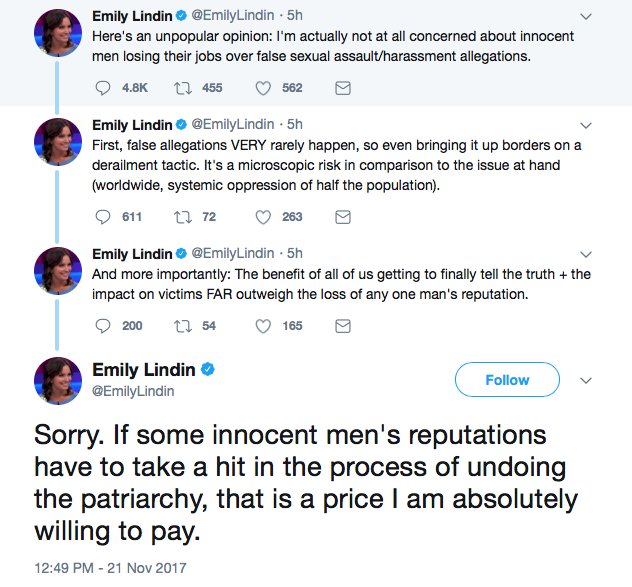
Task: Open the 12:49 PM - 21 Nov 2017 timestamp
Action: coord(111,568)
